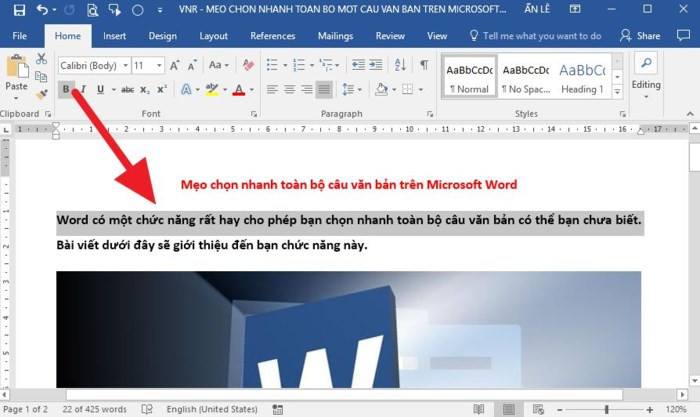Switch to Read Mode view in status bar
700x417 pixels.
[479, 409]
